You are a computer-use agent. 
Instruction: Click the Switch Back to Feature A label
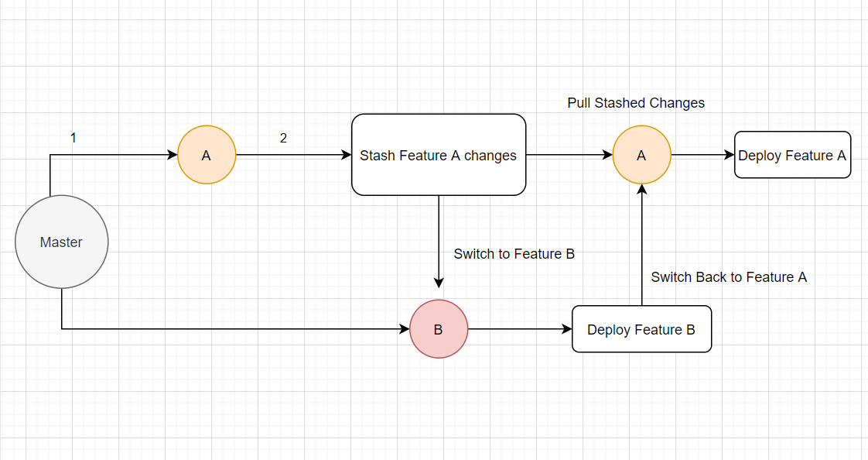pos(728,276)
